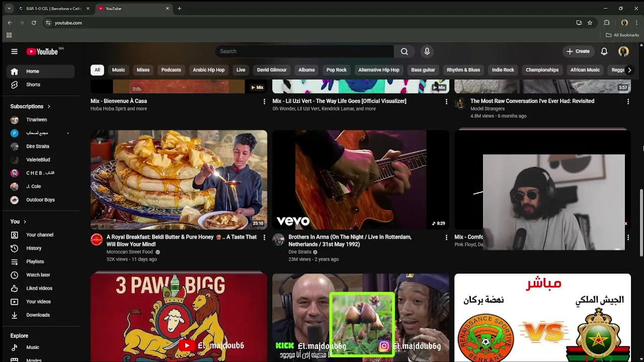The height and width of the screenshot is (362, 644).
Task: Click the search magnifier button
Action: (404, 51)
